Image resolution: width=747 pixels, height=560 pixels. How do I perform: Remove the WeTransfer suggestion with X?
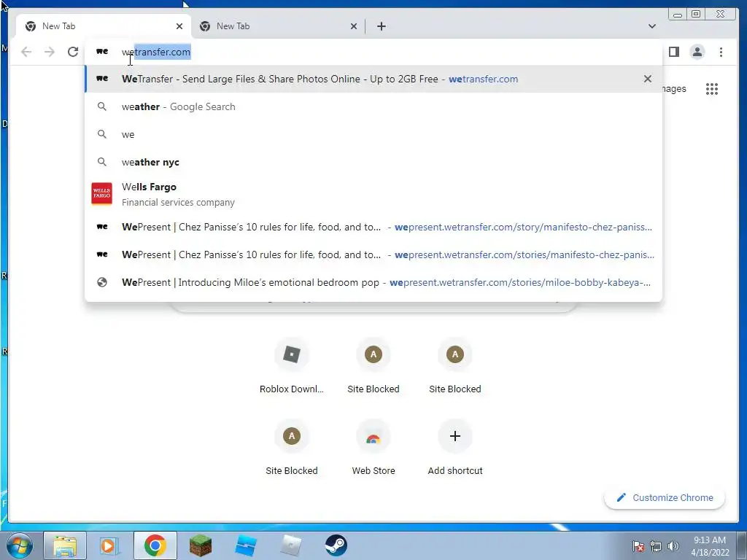click(x=648, y=79)
